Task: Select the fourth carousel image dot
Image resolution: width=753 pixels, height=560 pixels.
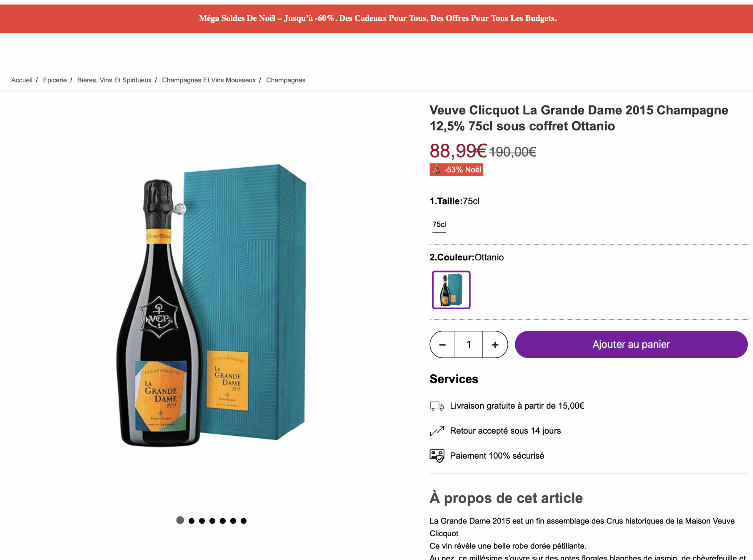Action: point(212,521)
